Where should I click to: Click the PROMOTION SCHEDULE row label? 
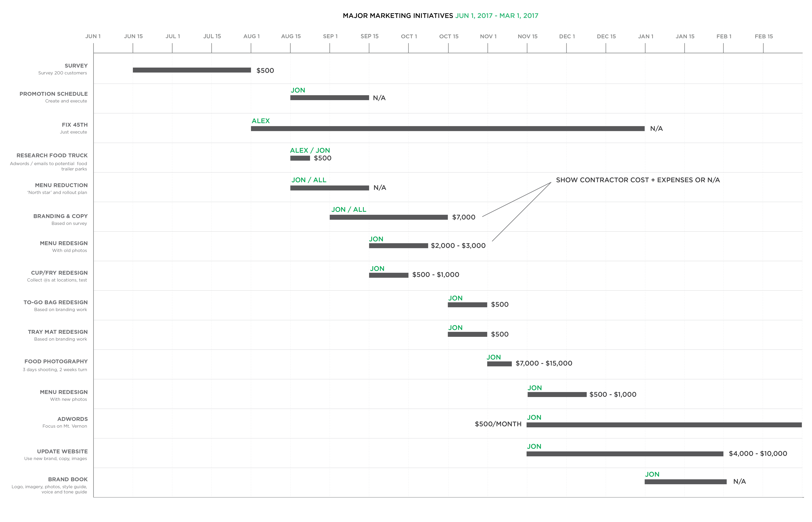pos(54,94)
